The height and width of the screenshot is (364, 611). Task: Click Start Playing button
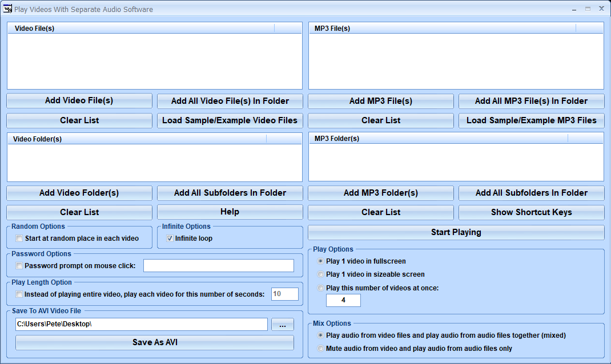pos(456,232)
